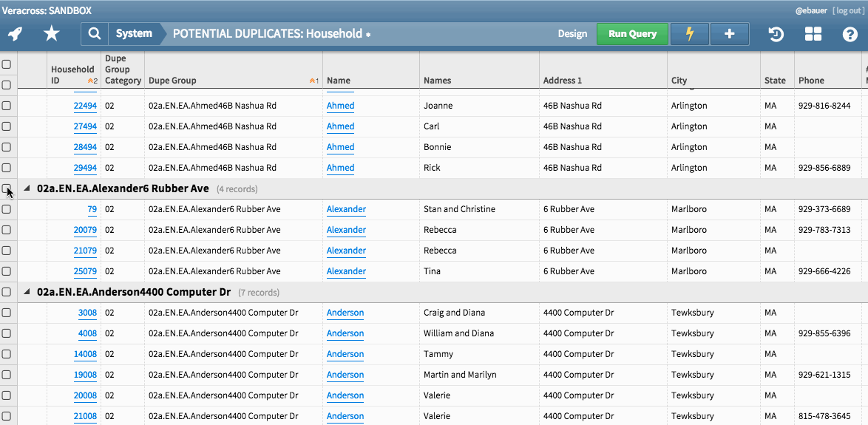Click the lightning bolt action button

tap(689, 34)
